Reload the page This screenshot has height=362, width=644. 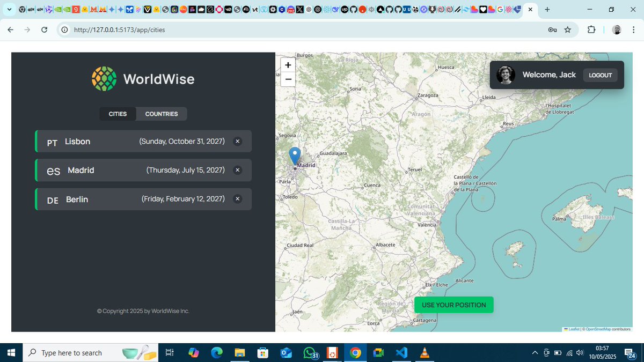[45, 29]
